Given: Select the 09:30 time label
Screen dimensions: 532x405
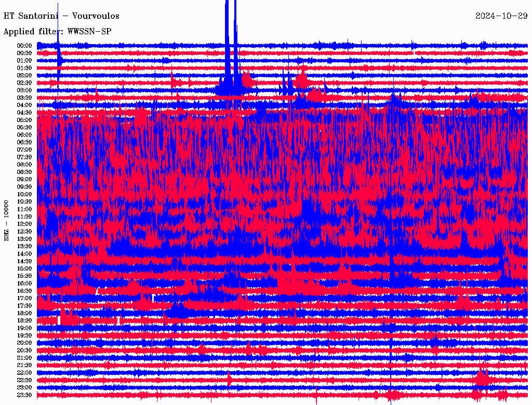Looking at the screenshot, I should [24, 187].
